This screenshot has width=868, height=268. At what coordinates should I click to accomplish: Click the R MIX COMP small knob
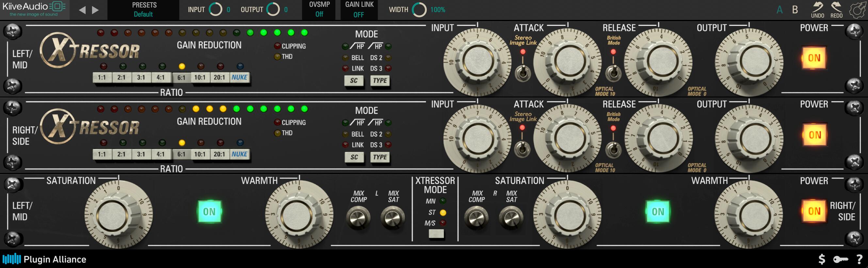pos(476,218)
